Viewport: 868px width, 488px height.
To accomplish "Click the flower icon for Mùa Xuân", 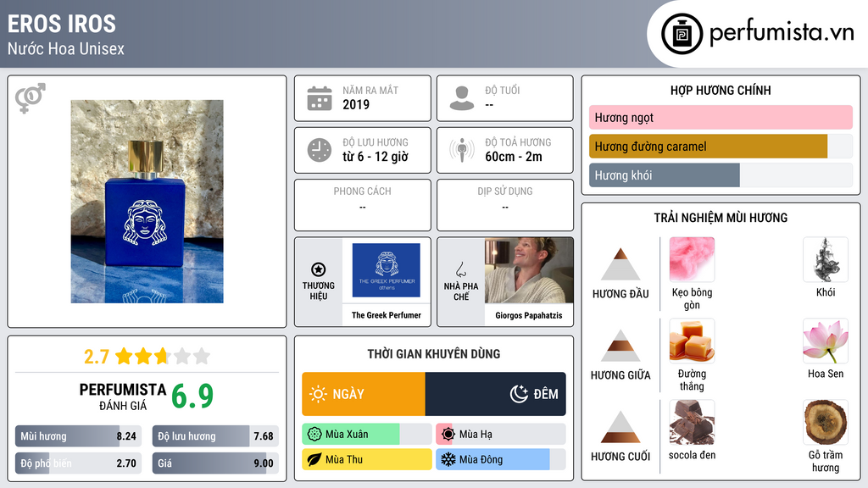I will [x=314, y=435].
